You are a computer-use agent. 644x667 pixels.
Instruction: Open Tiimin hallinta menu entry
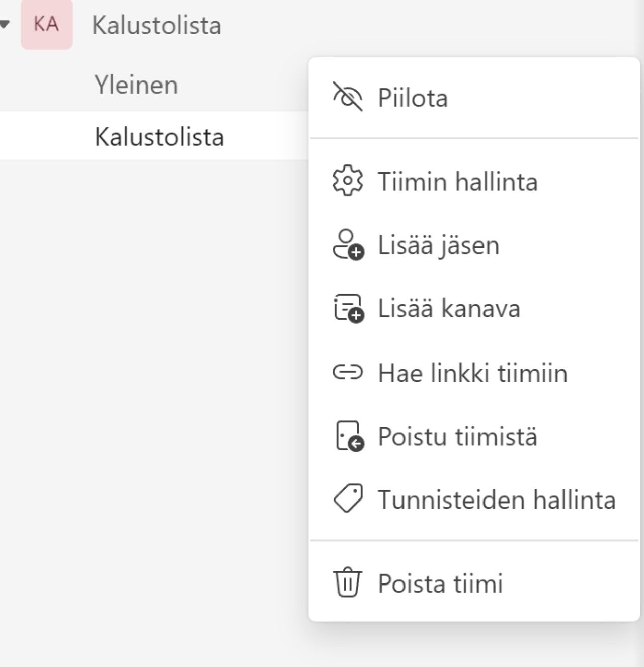(x=474, y=181)
